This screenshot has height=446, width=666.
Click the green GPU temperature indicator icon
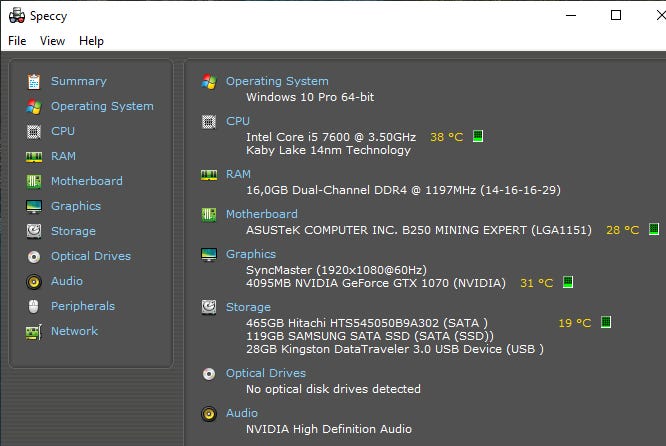point(567,282)
